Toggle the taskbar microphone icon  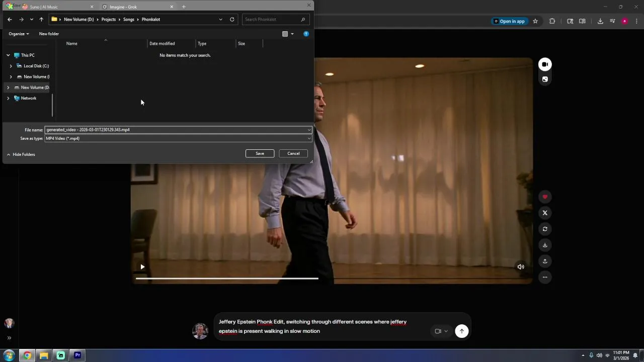click(591, 355)
